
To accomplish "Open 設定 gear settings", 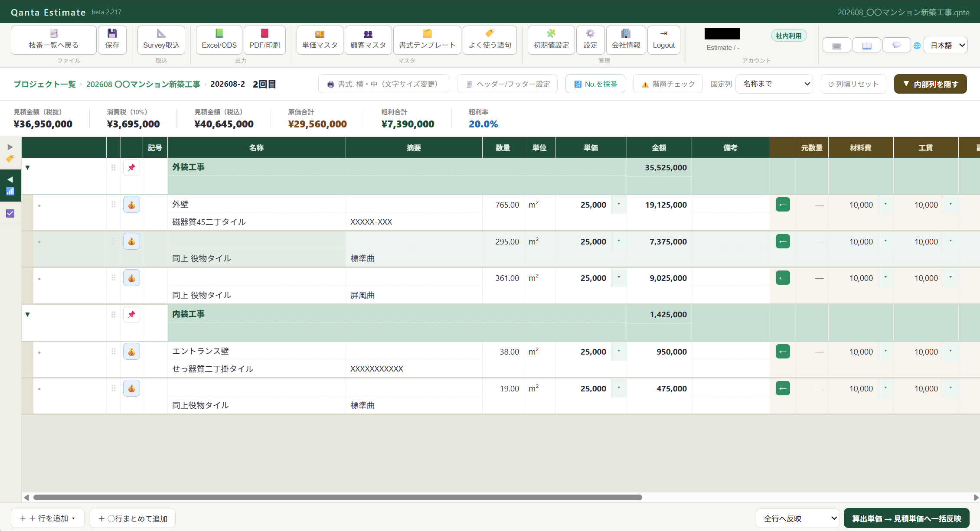I will [x=590, y=40].
